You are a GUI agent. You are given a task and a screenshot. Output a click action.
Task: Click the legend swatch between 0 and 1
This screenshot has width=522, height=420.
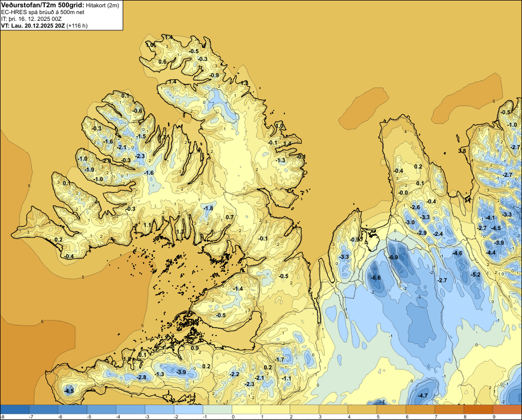(246, 410)
